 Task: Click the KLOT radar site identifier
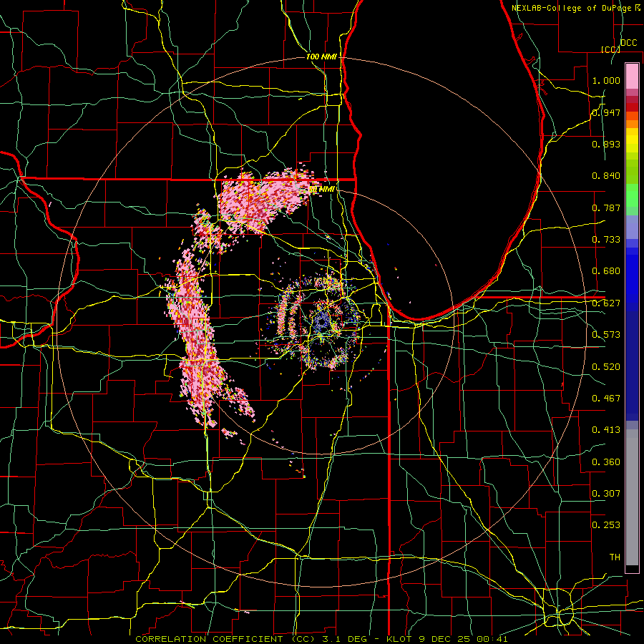click(x=399, y=639)
